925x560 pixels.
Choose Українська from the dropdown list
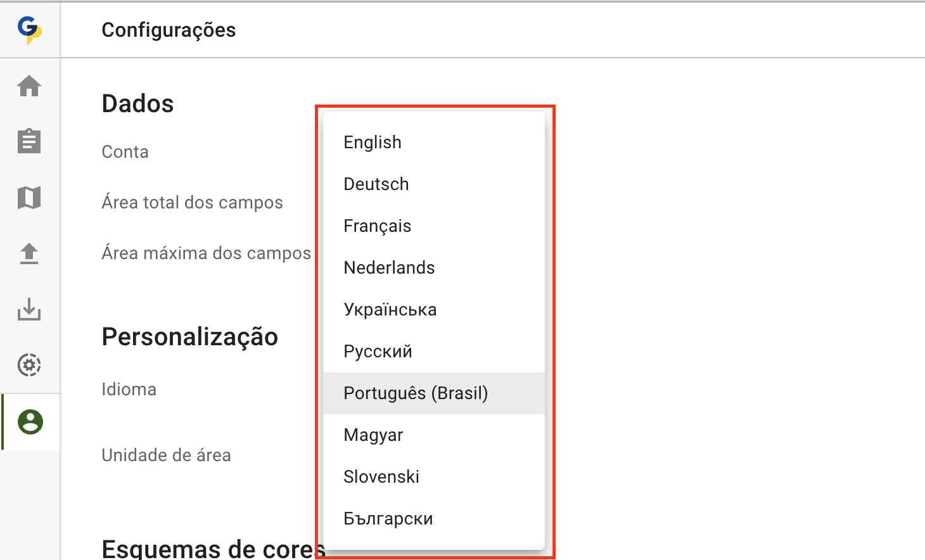(x=390, y=310)
